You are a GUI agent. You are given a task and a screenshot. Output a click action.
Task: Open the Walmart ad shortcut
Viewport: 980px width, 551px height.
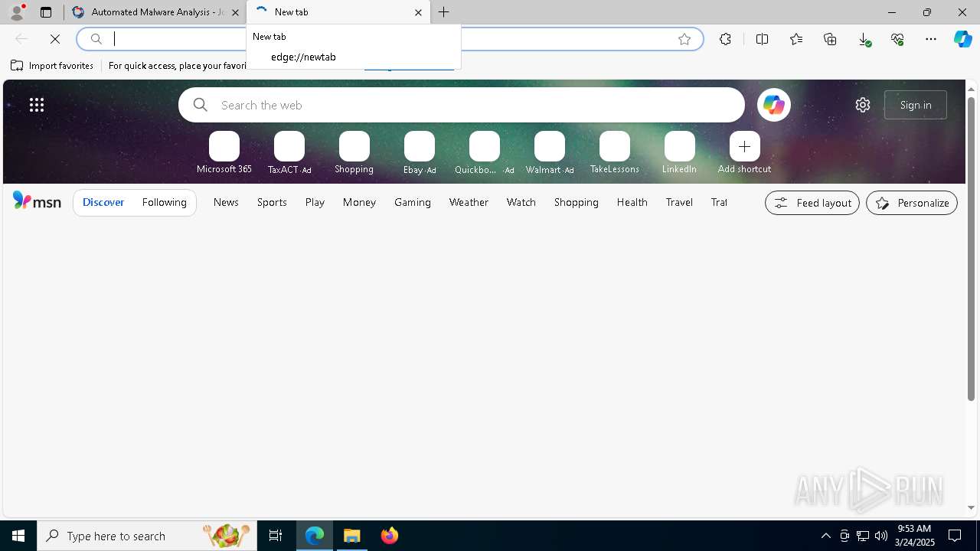pos(550,153)
